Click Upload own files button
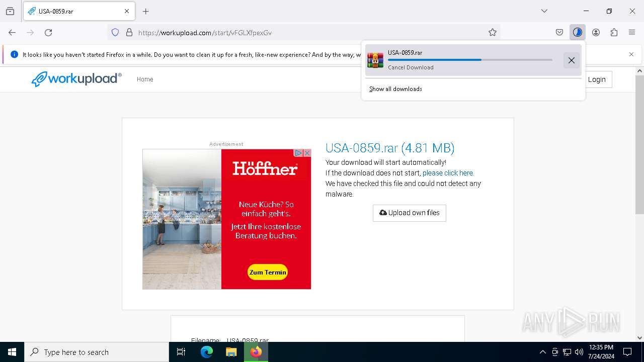This screenshot has height=362, width=644. coord(410,213)
